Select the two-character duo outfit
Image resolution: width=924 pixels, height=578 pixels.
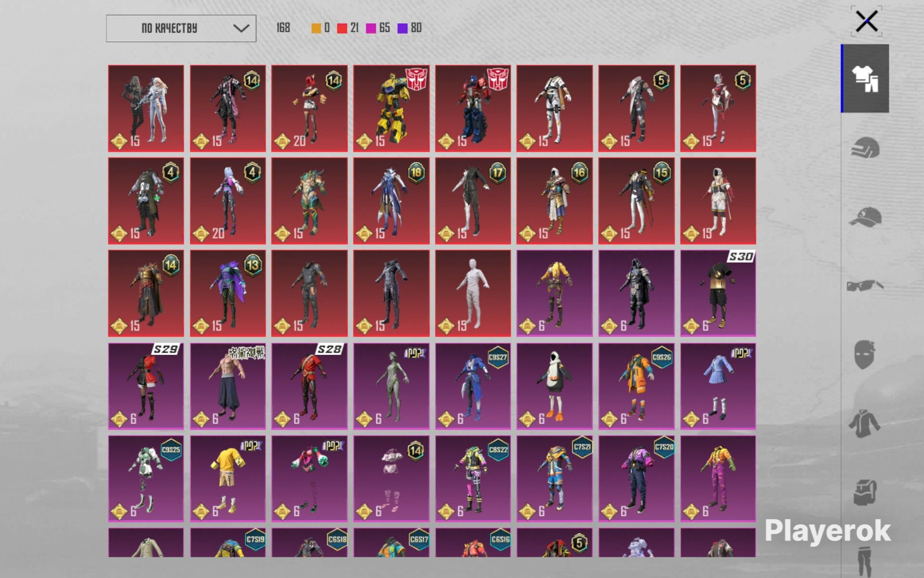[146, 109]
